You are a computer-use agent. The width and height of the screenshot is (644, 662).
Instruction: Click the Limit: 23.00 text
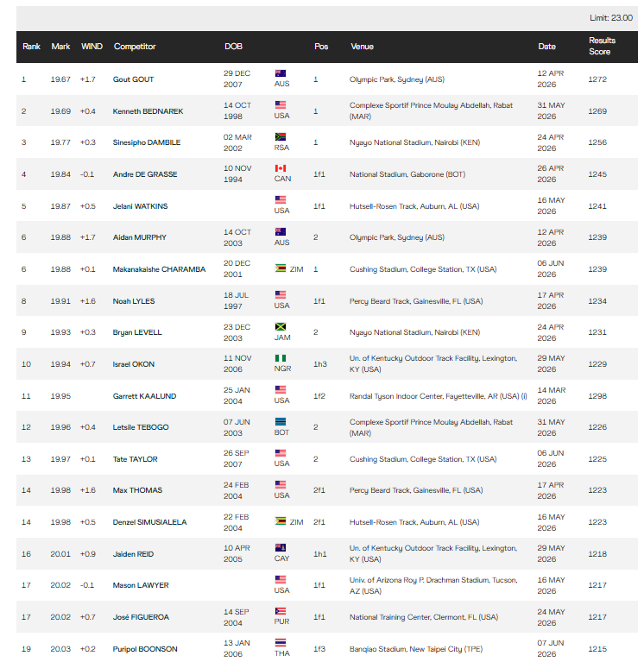click(610, 18)
